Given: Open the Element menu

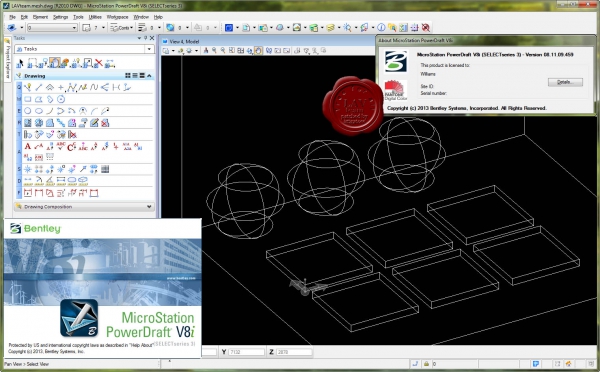Looking at the screenshot, I should 40,17.
